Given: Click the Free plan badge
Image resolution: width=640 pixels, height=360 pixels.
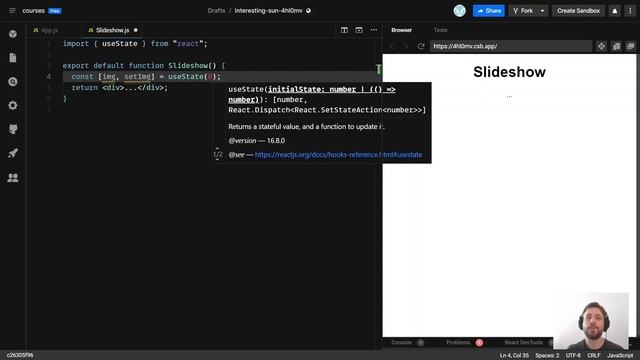Looking at the screenshot, I should (x=55, y=11).
